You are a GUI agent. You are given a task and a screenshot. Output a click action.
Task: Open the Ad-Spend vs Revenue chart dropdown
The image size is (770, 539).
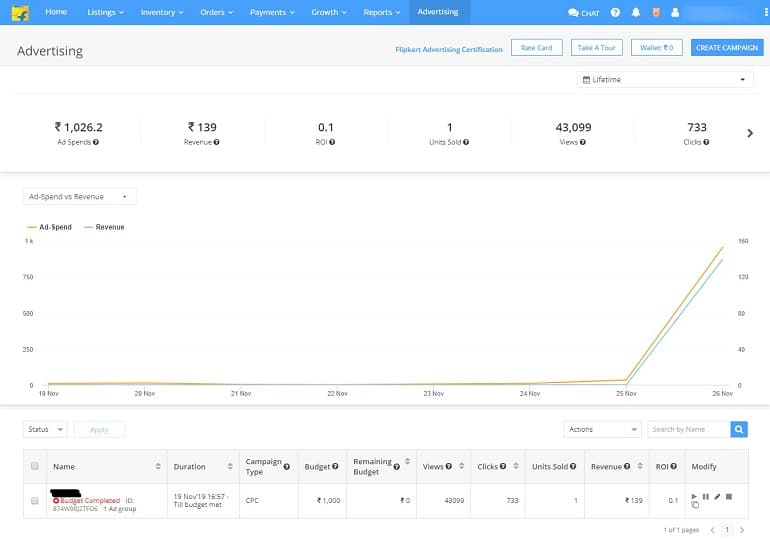coord(80,196)
